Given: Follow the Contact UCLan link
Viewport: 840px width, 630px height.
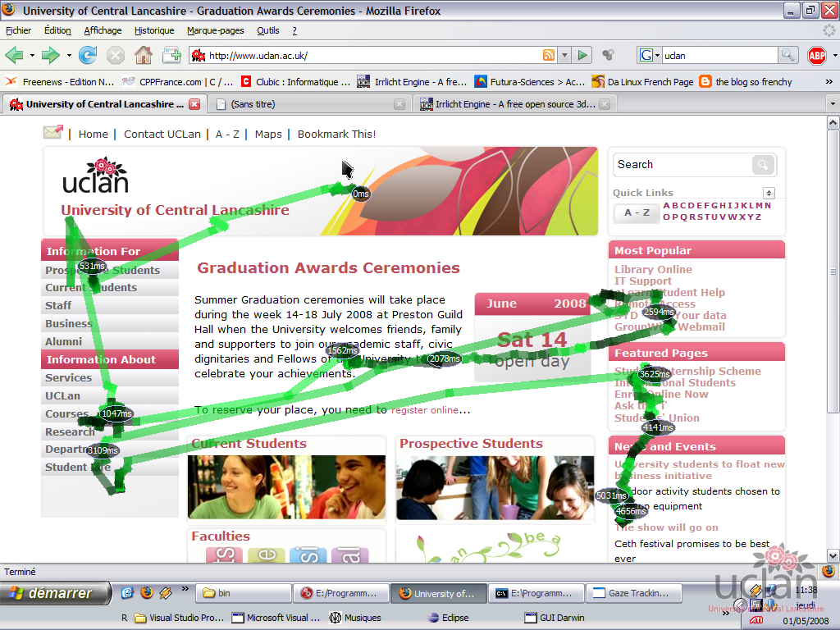Looking at the screenshot, I should pos(162,134).
